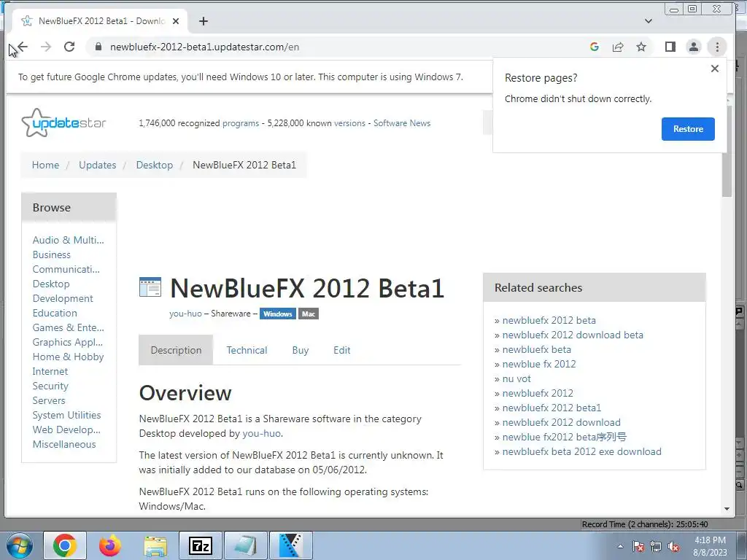Go to Desktop in the breadcrumb
This screenshot has width=747, height=560.
click(155, 165)
